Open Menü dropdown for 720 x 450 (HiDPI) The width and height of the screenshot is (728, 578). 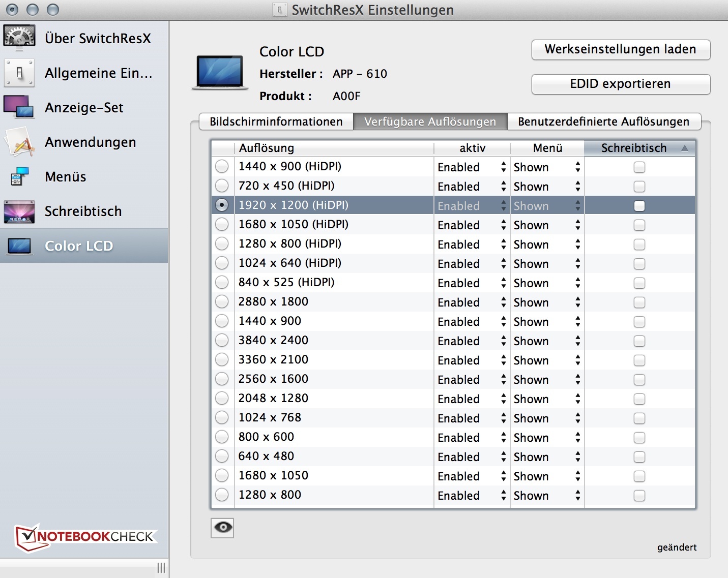click(547, 187)
